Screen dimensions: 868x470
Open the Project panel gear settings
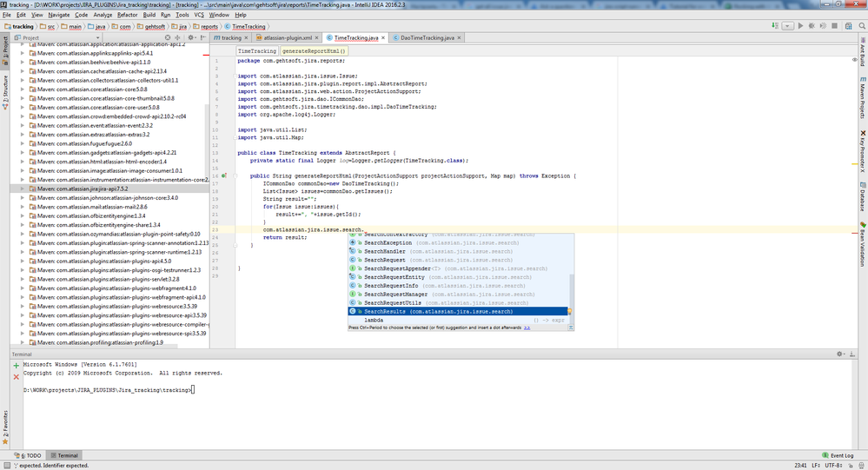pos(191,37)
